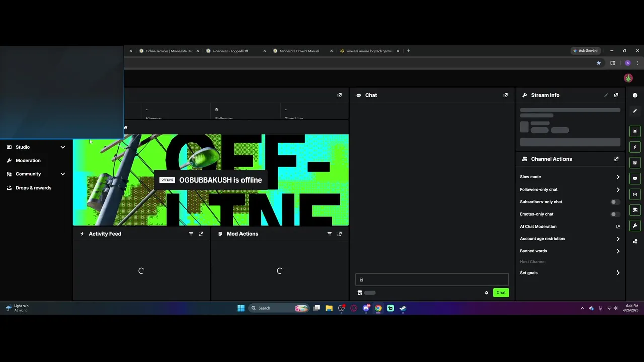Open Chrome profile avatar
This screenshot has width=644, height=362.
click(627, 63)
